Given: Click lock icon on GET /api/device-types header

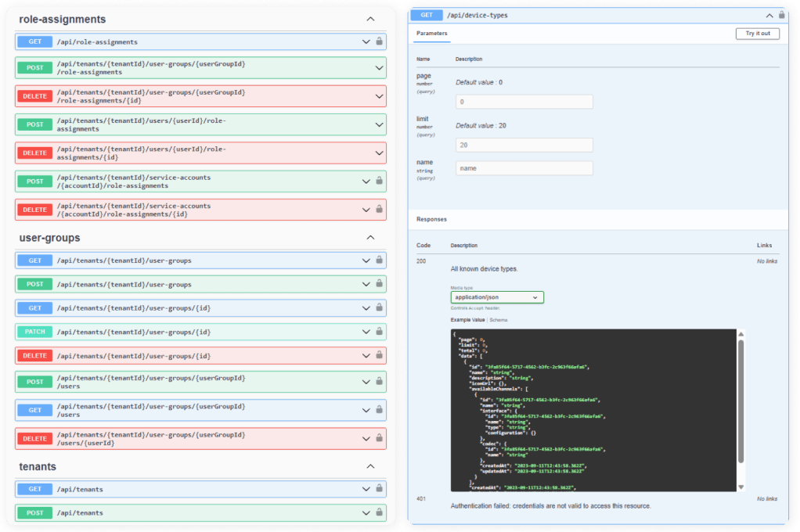Looking at the screenshot, I should (x=782, y=15).
